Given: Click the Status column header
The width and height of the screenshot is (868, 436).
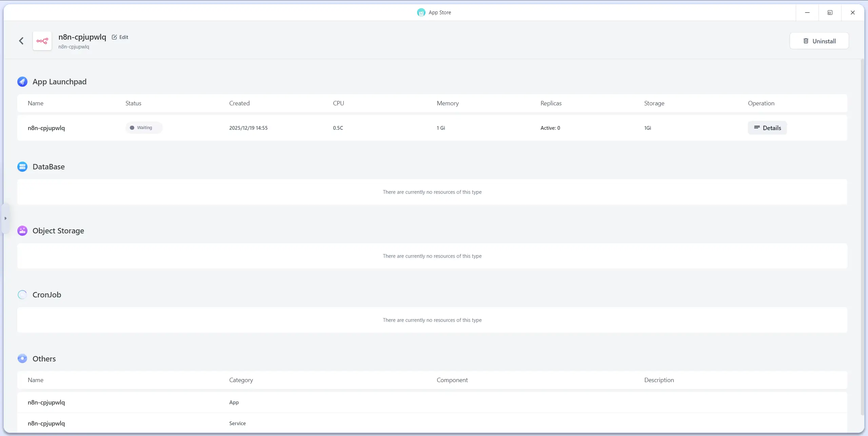Looking at the screenshot, I should coord(133,103).
